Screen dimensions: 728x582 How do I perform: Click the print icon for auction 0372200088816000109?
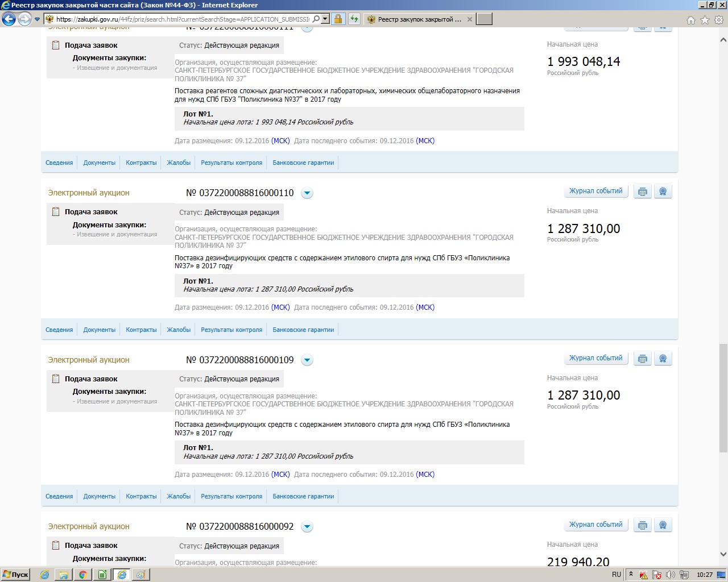click(643, 359)
